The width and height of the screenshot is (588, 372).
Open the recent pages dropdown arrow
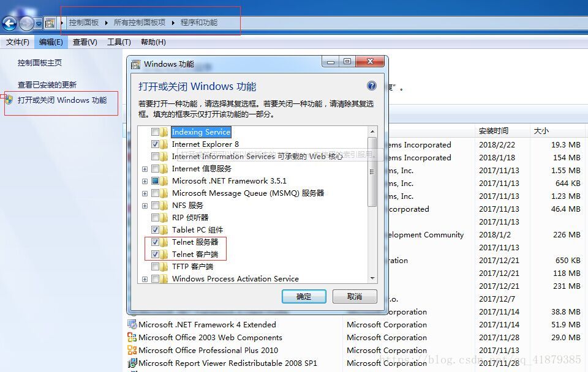click(x=39, y=24)
